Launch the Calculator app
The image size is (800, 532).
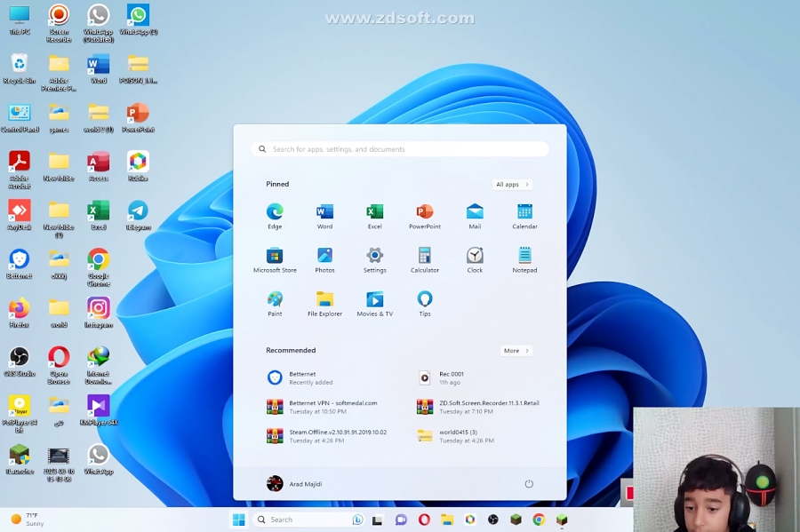click(425, 260)
